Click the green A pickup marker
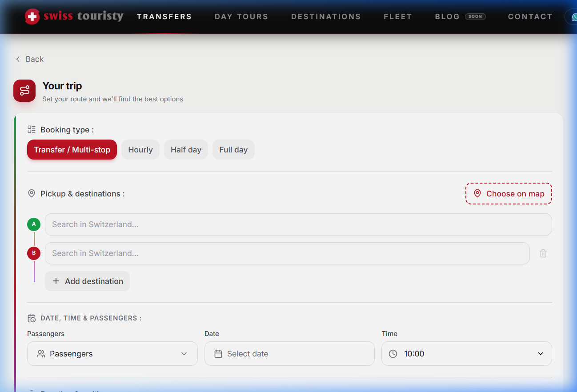This screenshot has width=577, height=392. 34,224
